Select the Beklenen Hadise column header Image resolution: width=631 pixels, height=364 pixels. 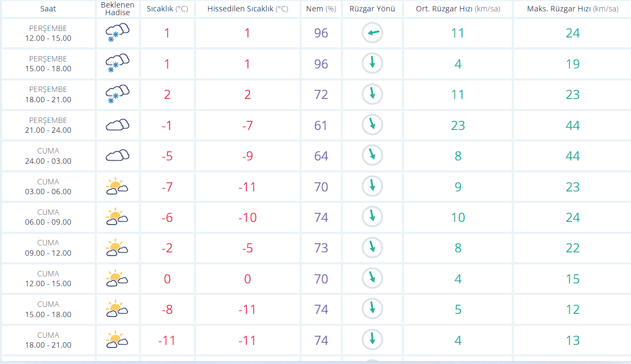pyautogui.click(x=118, y=9)
